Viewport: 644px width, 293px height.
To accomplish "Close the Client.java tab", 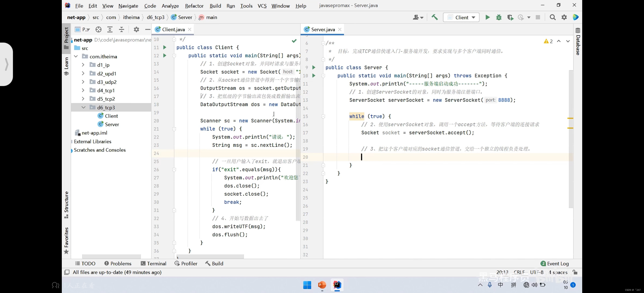I will 189,30.
